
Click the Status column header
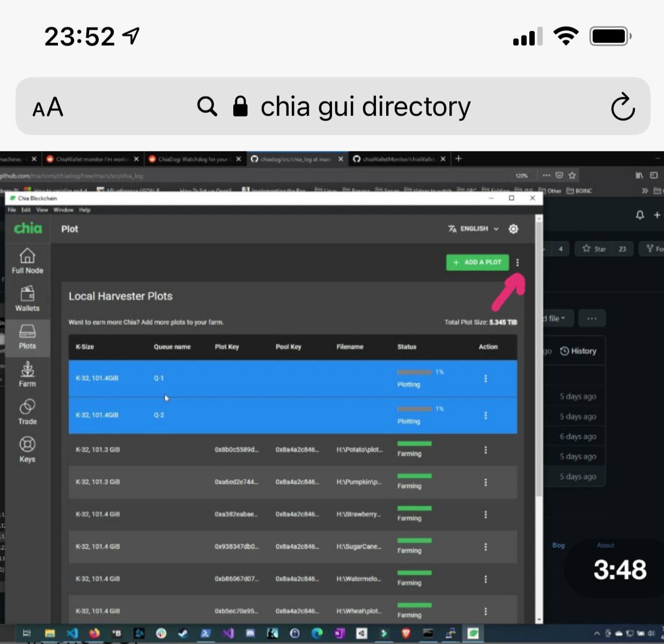click(x=407, y=347)
